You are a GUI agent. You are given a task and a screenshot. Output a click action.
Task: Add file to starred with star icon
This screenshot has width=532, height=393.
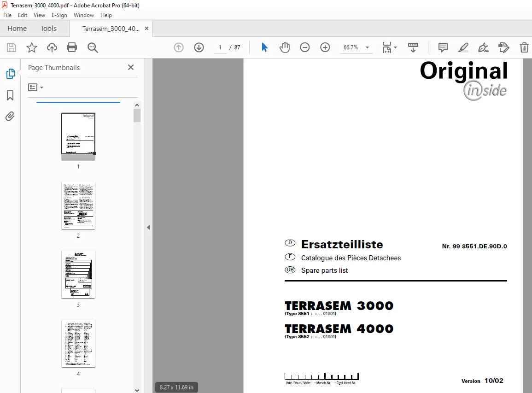pyautogui.click(x=32, y=47)
